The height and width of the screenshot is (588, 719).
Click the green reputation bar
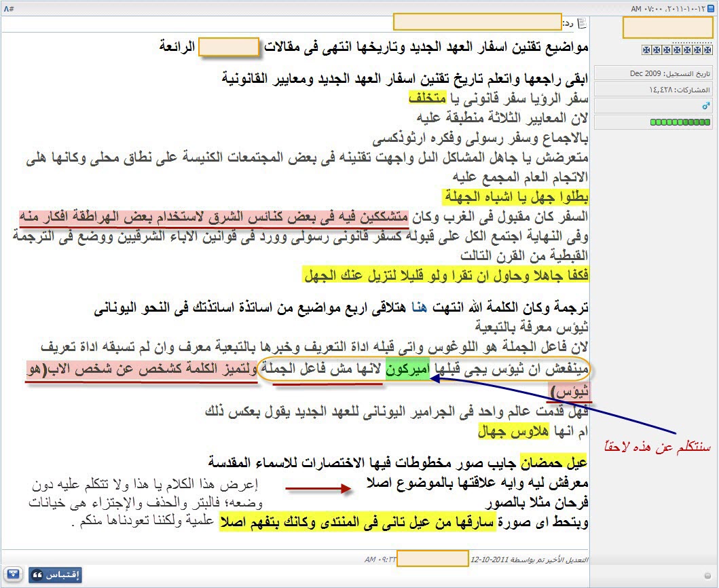pyautogui.click(x=680, y=122)
